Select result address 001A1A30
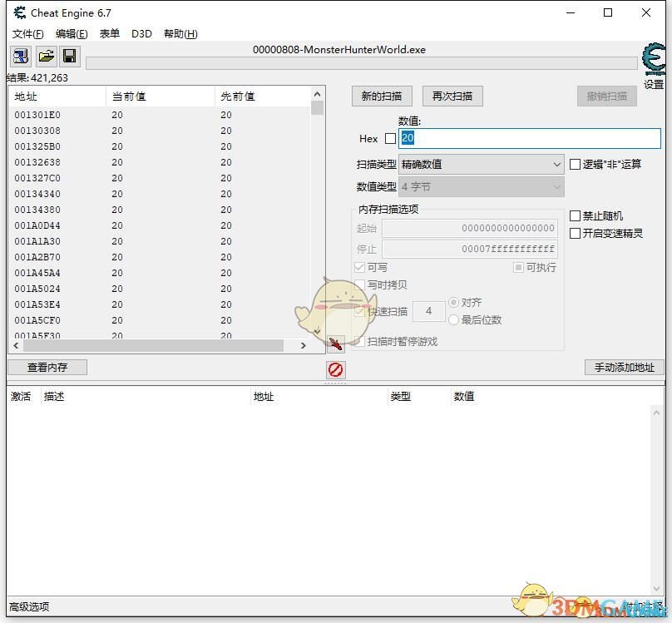The height and width of the screenshot is (623, 672). click(x=37, y=242)
